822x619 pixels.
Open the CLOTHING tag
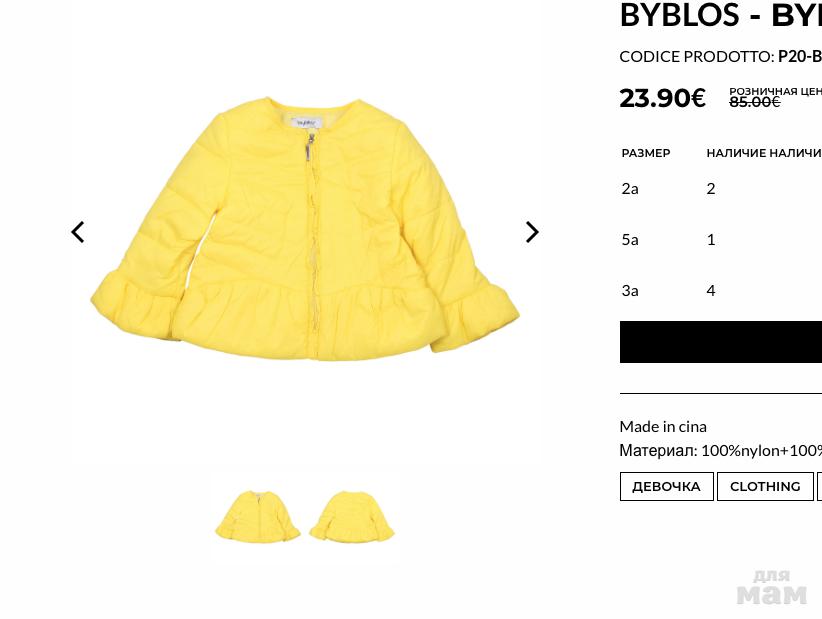click(765, 486)
